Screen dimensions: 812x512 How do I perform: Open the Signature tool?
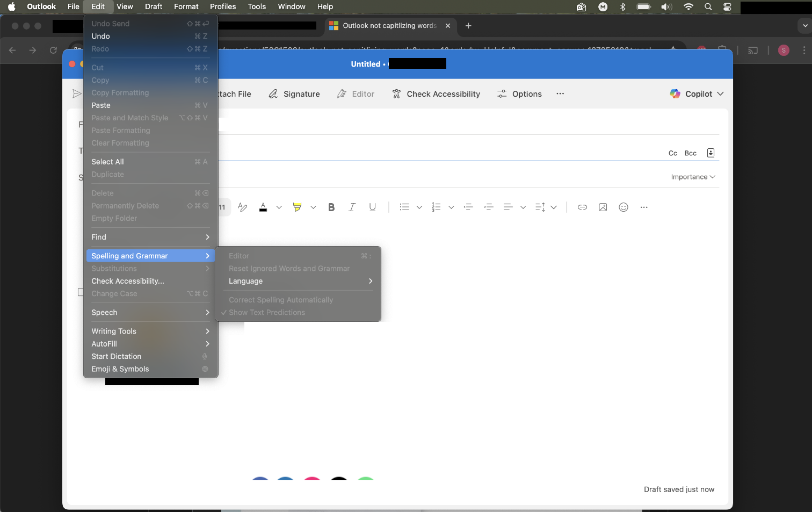tap(294, 94)
